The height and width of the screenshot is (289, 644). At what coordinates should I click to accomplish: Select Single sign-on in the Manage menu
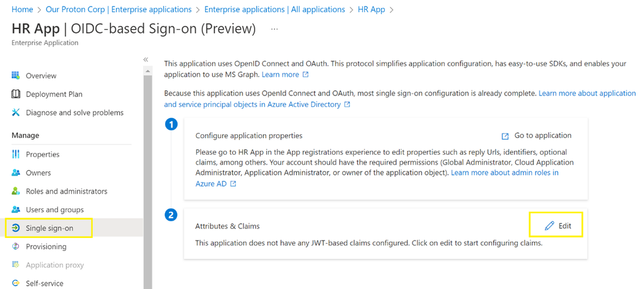[x=49, y=228]
